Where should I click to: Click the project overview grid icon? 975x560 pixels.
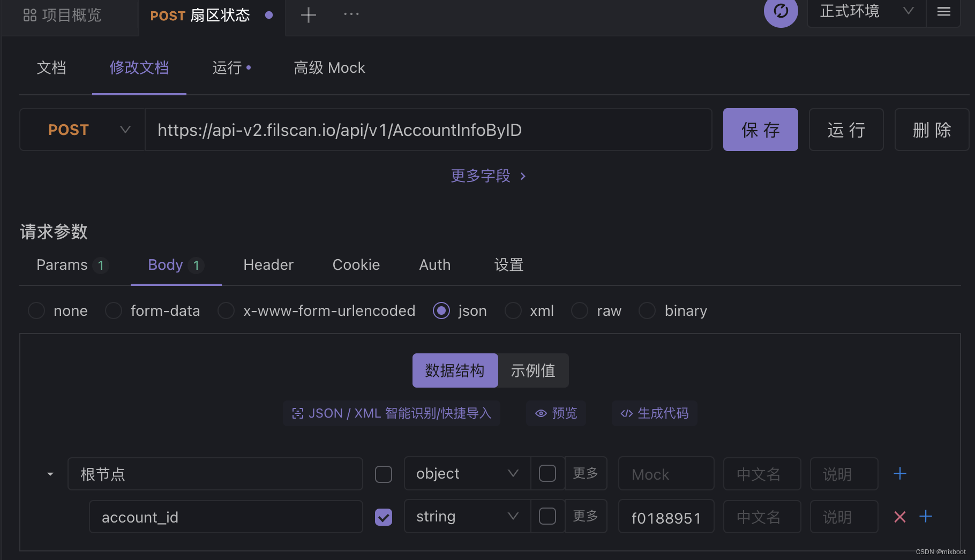coord(30,15)
